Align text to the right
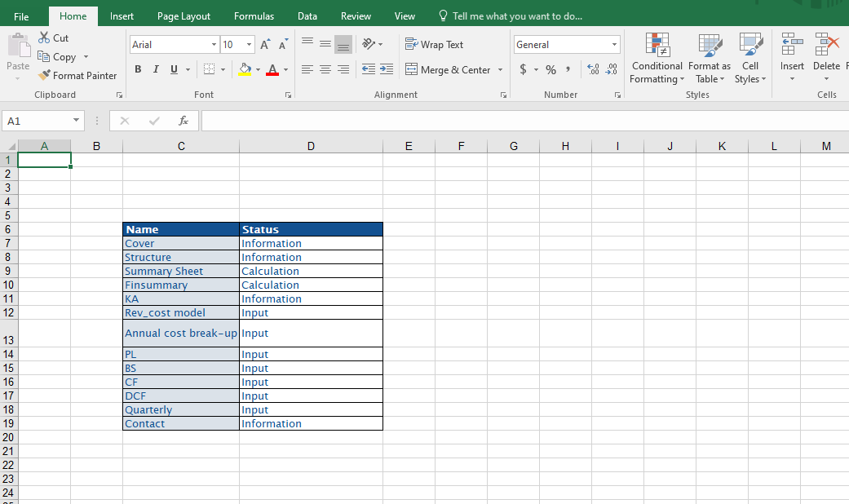The width and height of the screenshot is (849, 504). coord(343,69)
